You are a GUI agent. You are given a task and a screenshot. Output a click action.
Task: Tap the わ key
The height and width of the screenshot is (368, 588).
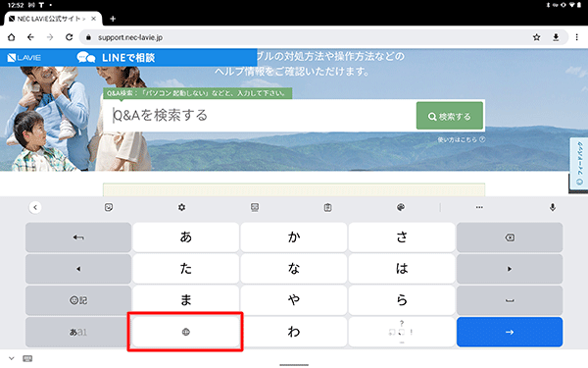pyautogui.click(x=294, y=332)
